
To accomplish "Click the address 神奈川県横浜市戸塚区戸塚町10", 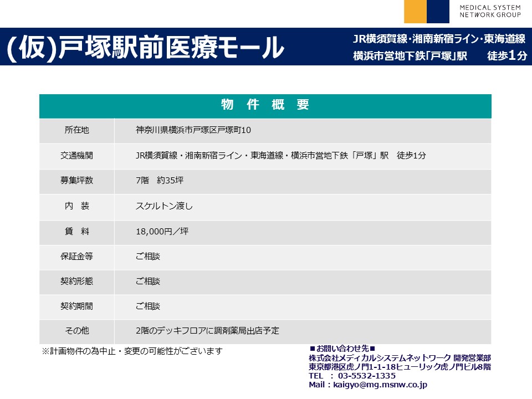I will pyautogui.click(x=193, y=130).
